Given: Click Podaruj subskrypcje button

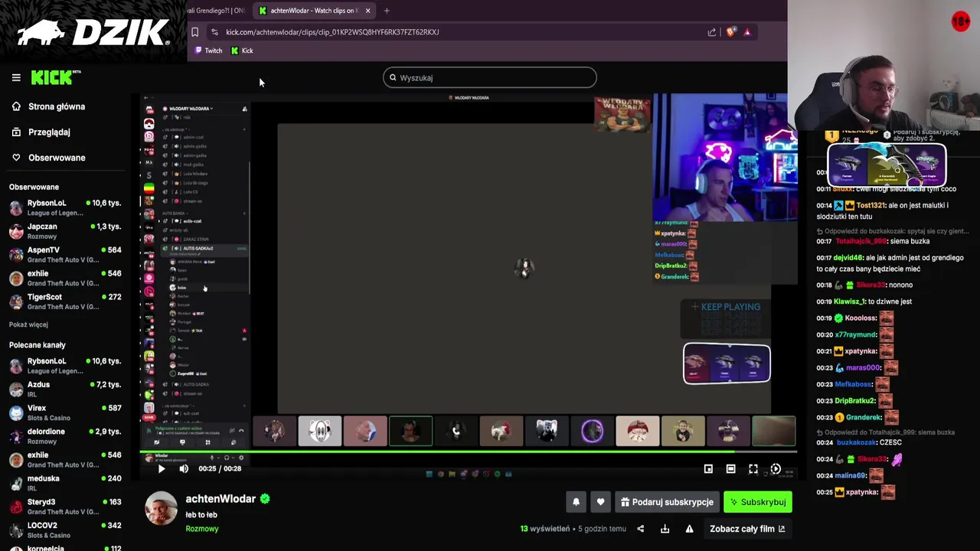Looking at the screenshot, I should click(x=667, y=502).
